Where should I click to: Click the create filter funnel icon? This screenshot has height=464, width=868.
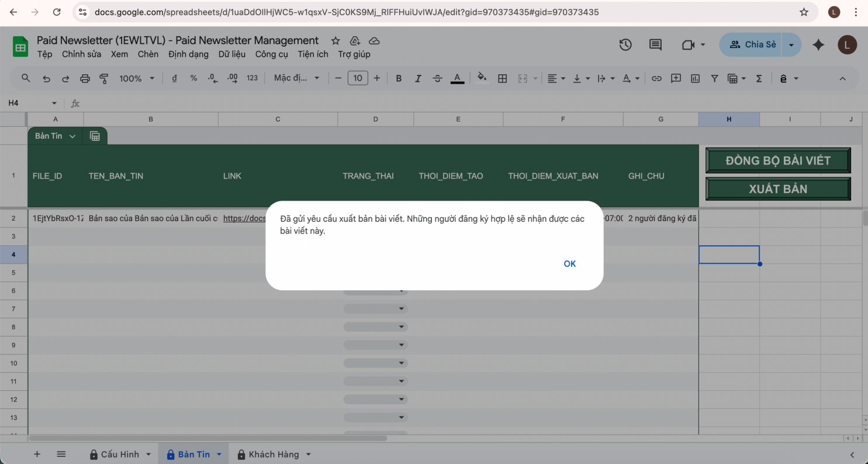click(x=714, y=78)
